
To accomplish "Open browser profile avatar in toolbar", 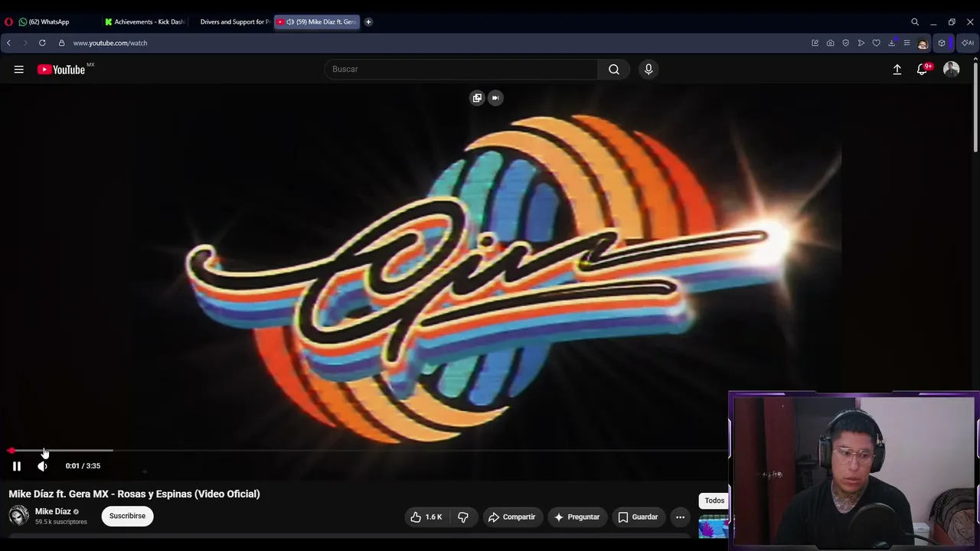I will (x=923, y=44).
